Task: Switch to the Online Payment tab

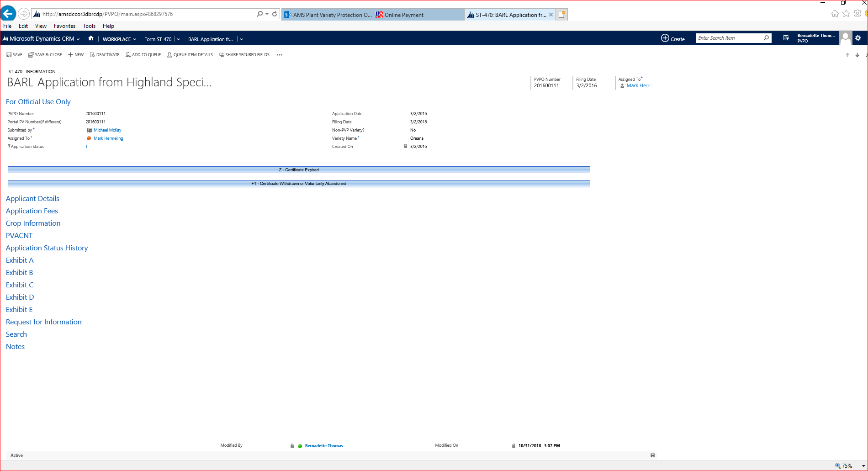Action: point(404,15)
